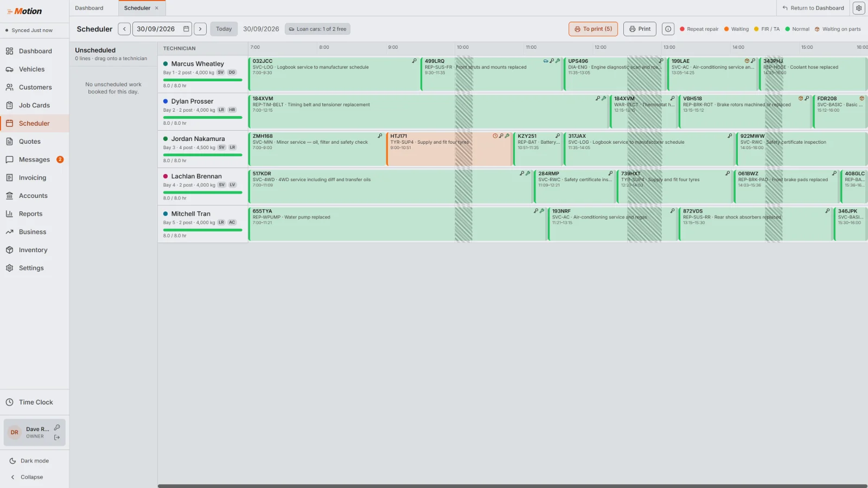Screen dimensions: 868x488
Task: Open the calendar picker in the date field
Action: (x=186, y=29)
